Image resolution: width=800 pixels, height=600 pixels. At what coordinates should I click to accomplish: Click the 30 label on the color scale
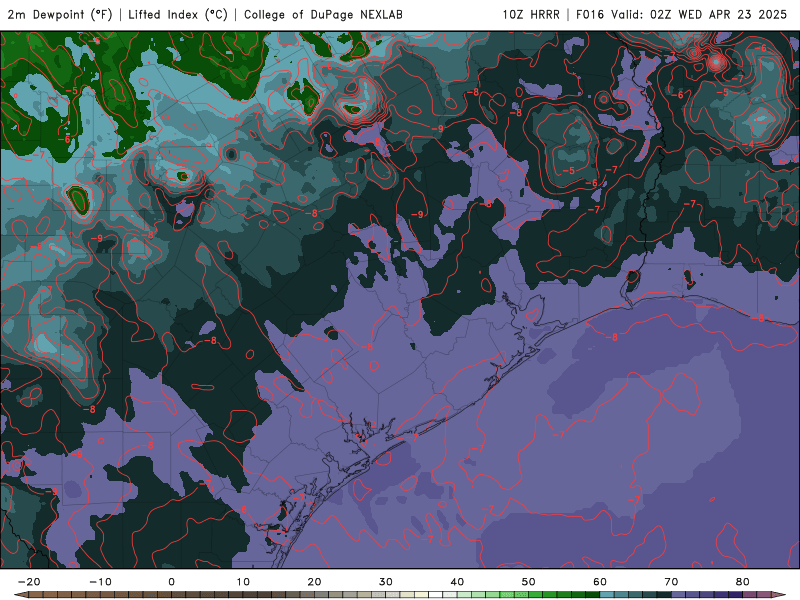pyautogui.click(x=386, y=582)
